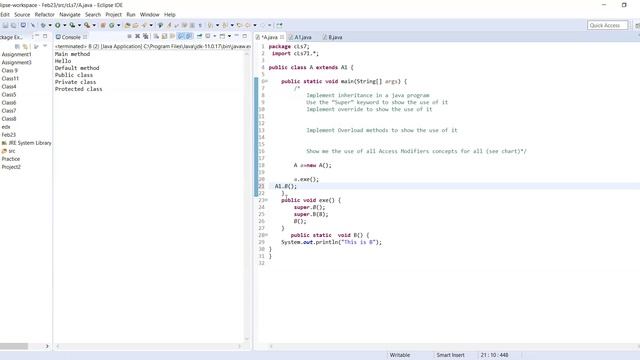Select the Practice project

[11, 159]
